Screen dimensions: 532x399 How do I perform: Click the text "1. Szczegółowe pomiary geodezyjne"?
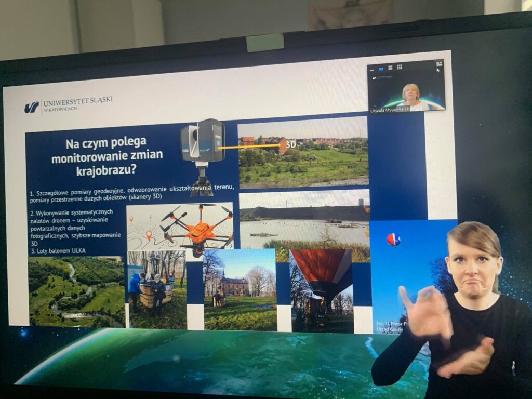78,192
